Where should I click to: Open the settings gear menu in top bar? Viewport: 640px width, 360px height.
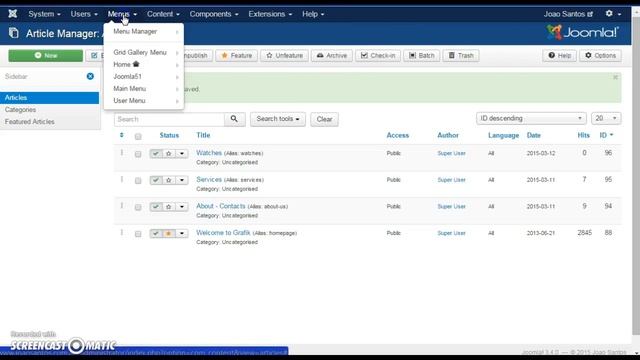[x=613, y=14]
